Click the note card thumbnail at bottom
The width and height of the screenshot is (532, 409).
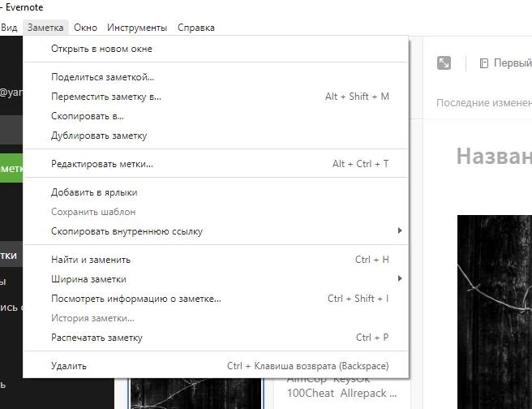tap(196, 394)
